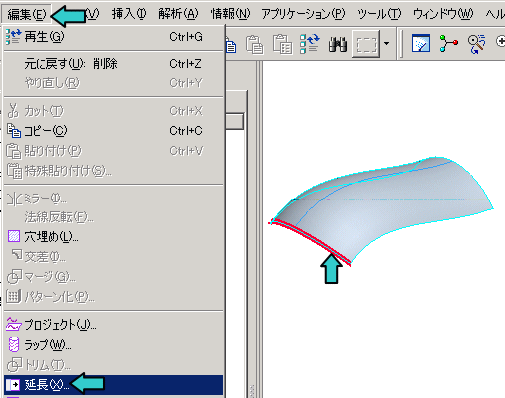
Task: Click the dashed selection box toolbar button
Action: [x=366, y=44]
